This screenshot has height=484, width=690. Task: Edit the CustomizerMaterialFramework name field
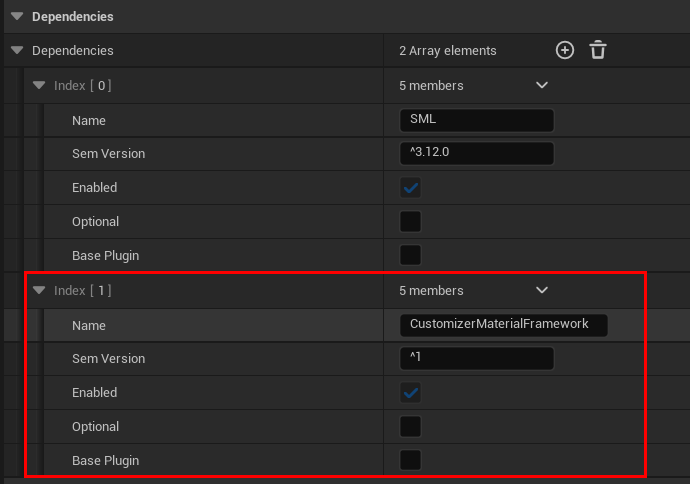click(503, 325)
